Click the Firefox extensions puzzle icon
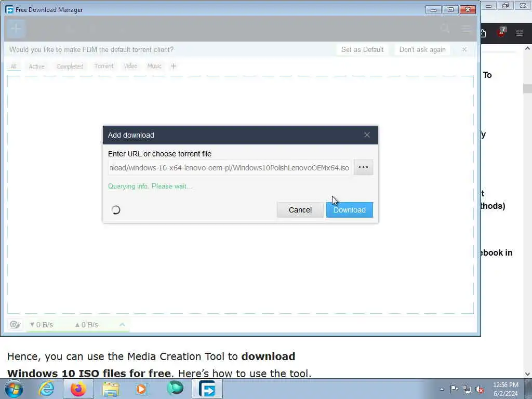The height and width of the screenshot is (399, 532). 484,33
